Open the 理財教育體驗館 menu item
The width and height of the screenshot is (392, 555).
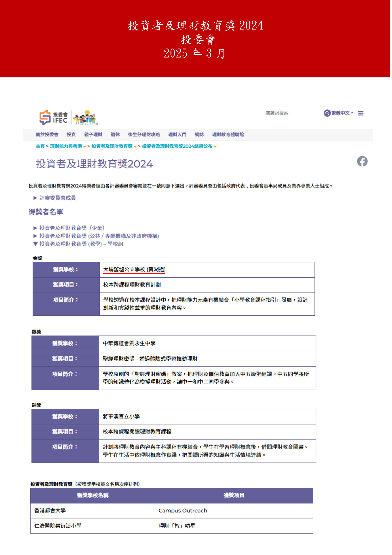coord(228,134)
